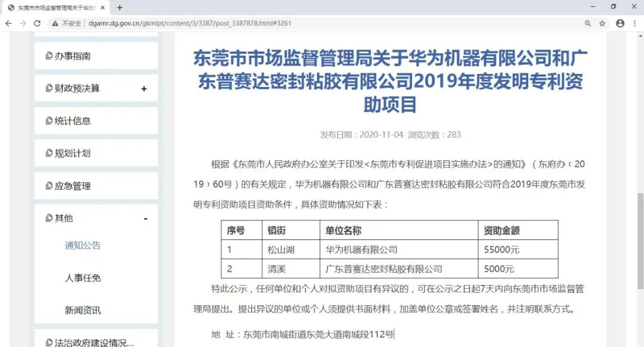The image size is (644, 347).
Task: Open the zoom magnifier icon in address bar
Action: coord(588,23)
